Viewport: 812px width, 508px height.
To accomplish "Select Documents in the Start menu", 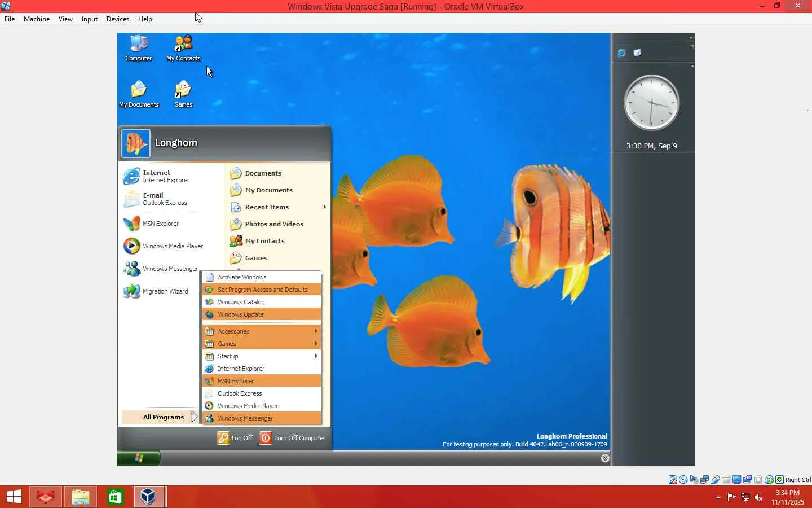I will pyautogui.click(x=278, y=173).
